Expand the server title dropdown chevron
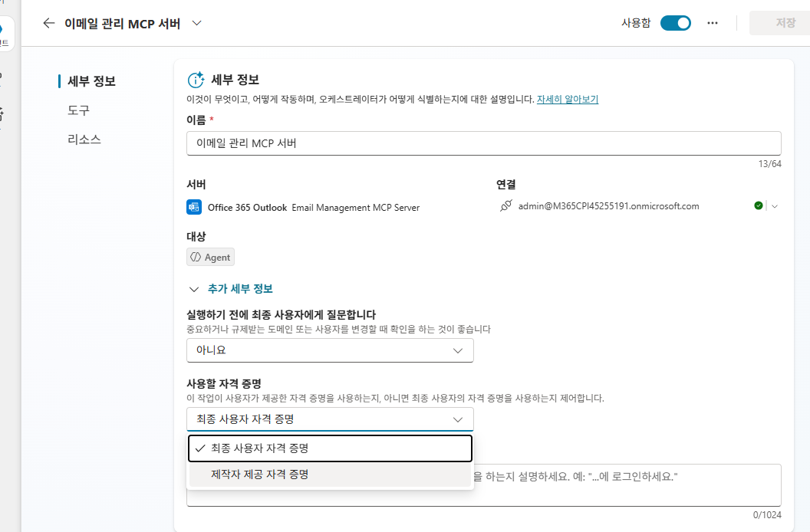The width and height of the screenshot is (810, 532). [197, 23]
